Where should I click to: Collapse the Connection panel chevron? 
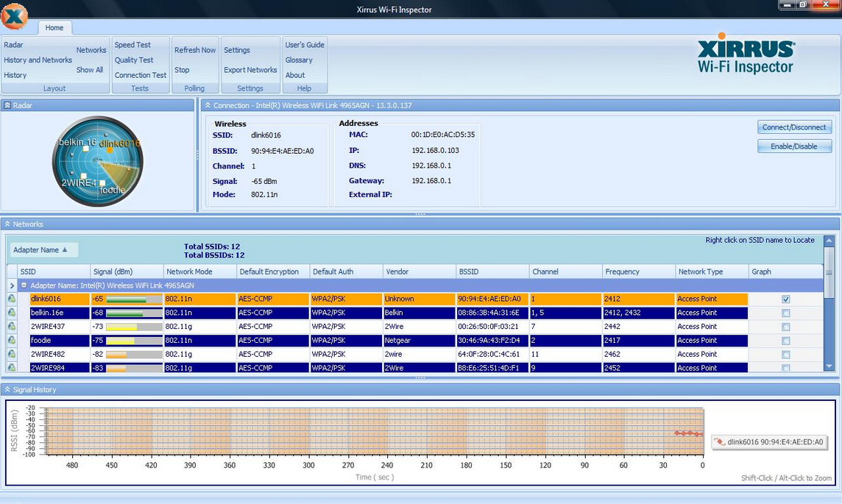(x=208, y=105)
